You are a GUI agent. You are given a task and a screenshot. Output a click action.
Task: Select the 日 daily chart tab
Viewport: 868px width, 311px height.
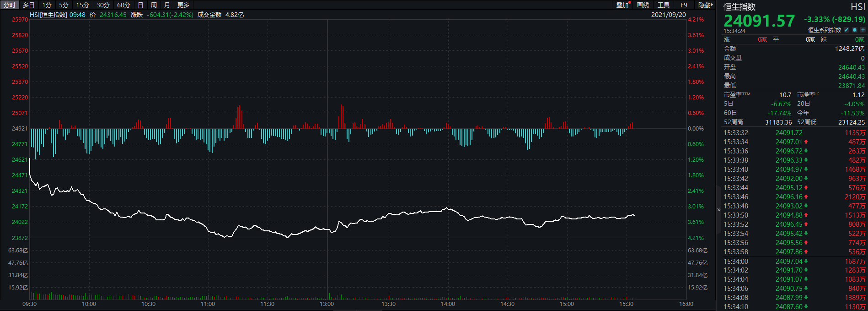[x=140, y=5]
